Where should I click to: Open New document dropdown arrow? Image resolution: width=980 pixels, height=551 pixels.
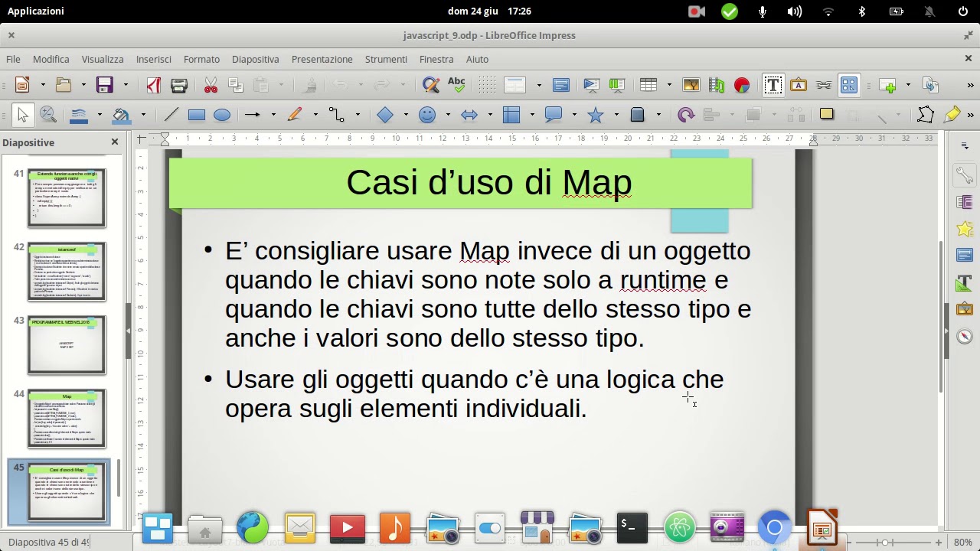[43, 85]
